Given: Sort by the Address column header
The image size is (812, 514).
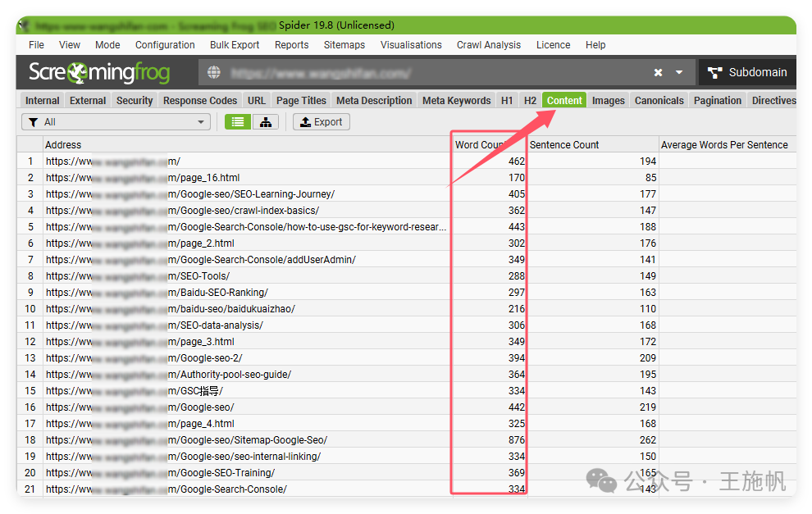Looking at the screenshot, I should (x=247, y=145).
